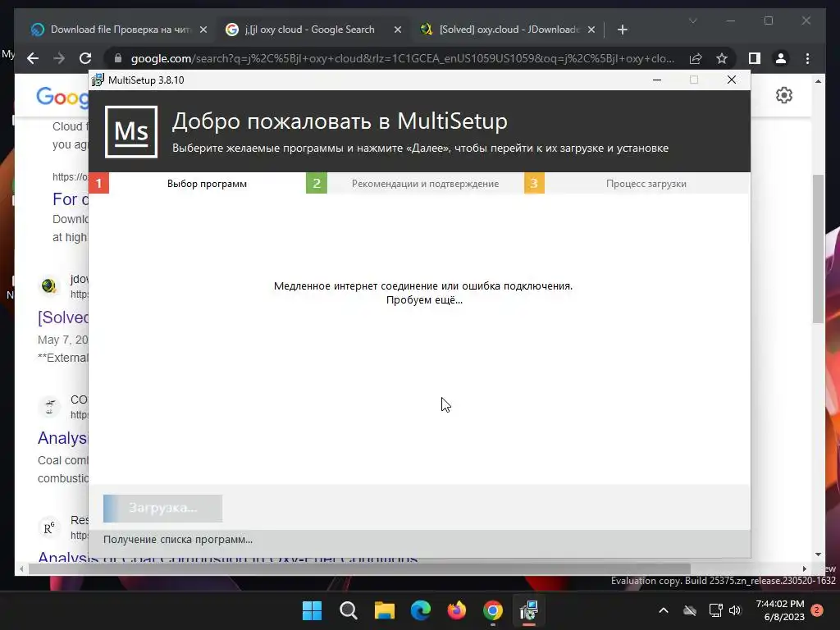Click the site lock icon in address bar
The width and height of the screenshot is (840, 630).
[118, 58]
